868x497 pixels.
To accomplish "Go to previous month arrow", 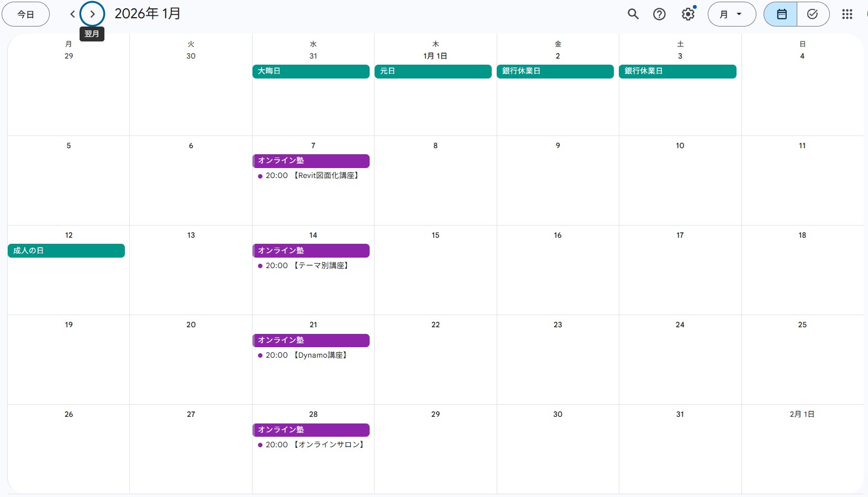I will pyautogui.click(x=72, y=14).
